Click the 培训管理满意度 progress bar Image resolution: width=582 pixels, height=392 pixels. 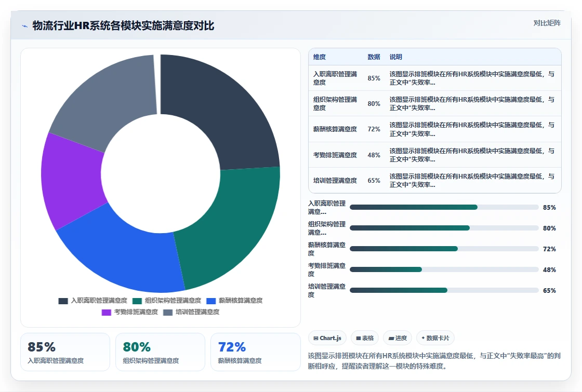click(x=444, y=290)
